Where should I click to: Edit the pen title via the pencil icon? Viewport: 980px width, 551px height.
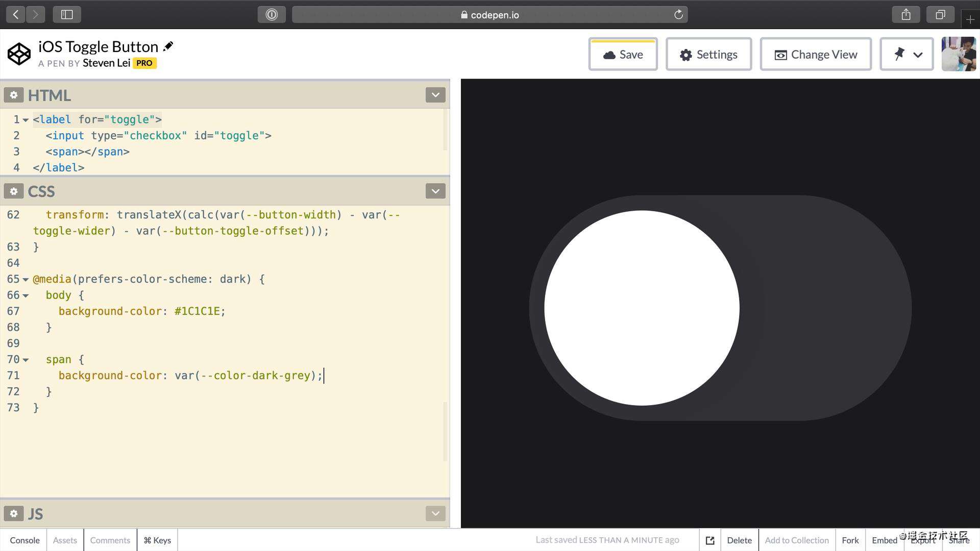tap(168, 46)
